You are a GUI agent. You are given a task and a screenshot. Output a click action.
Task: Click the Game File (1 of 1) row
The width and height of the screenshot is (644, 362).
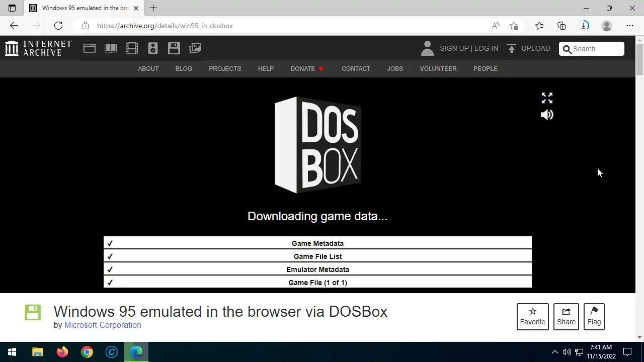(x=317, y=283)
